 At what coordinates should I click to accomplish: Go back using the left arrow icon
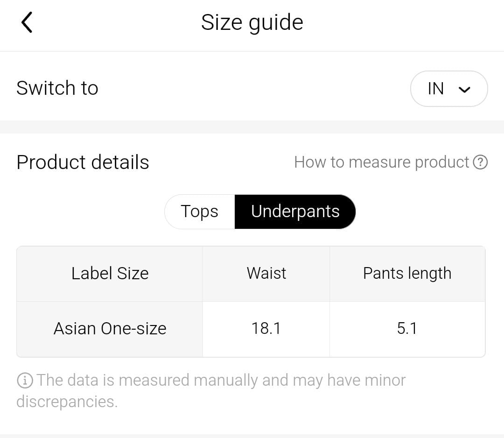coord(27,22)
